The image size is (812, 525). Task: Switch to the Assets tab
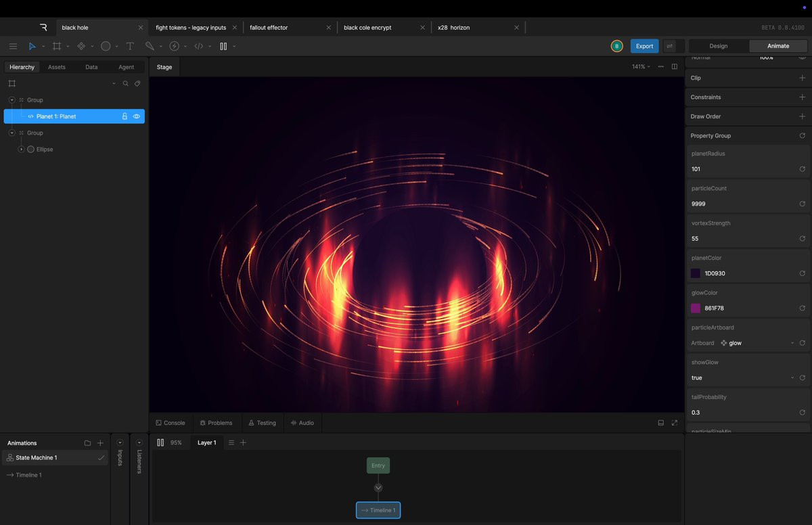pyautogui.click(x=57, y=67)
